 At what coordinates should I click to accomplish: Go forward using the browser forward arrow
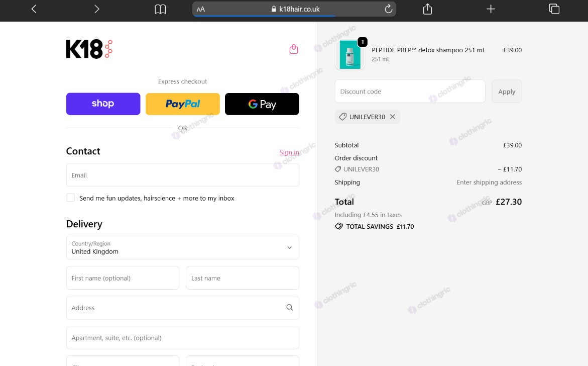coord(97,9)
